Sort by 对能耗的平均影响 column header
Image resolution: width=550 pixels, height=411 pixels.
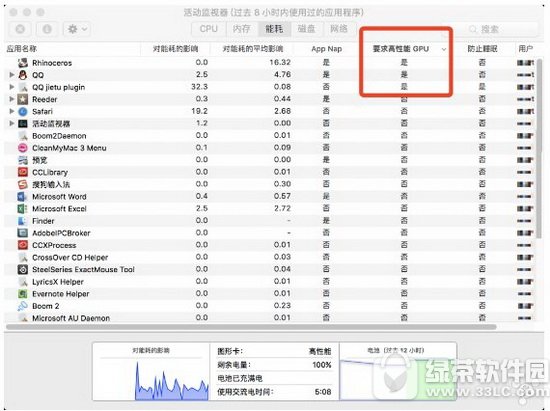(x=253, y=49)
